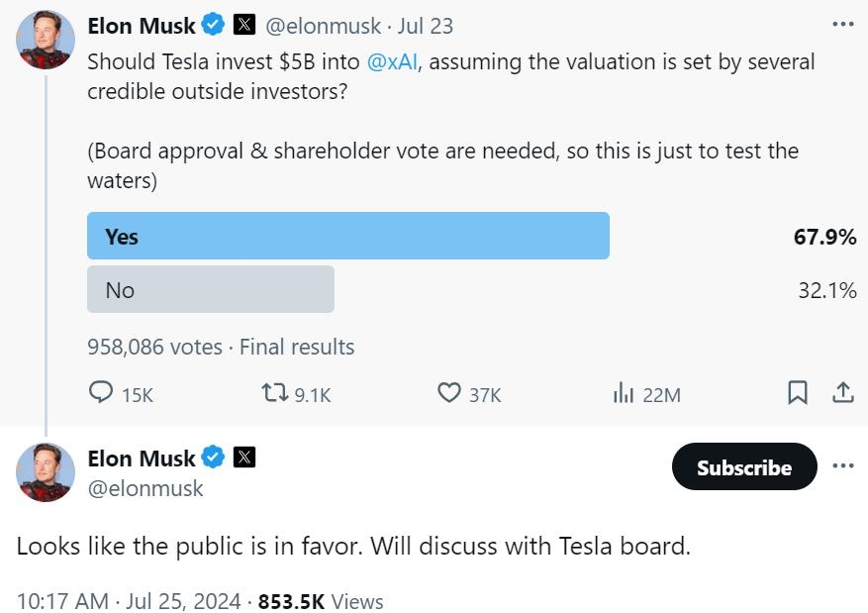This screenshot has width=868, height=613.
Task: Click the 10:17 AM Jul 25, 2024 timestamp
Action: pyautogui.click(x=129, y=601)
